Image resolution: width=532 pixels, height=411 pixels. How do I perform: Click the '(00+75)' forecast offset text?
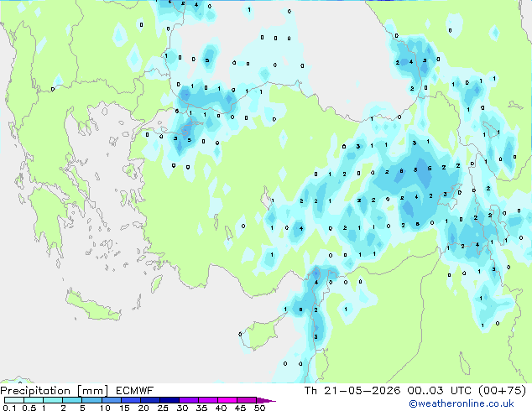point(502,391)
